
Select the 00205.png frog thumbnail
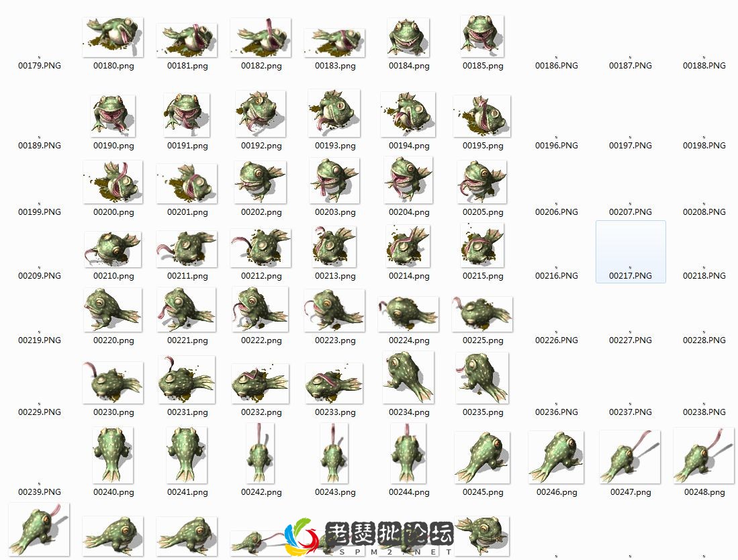(x=482, y=182)
